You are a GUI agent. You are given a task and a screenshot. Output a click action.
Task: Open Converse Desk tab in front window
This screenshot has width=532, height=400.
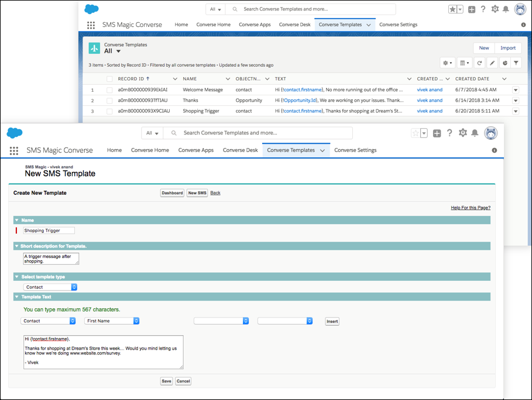240,150
